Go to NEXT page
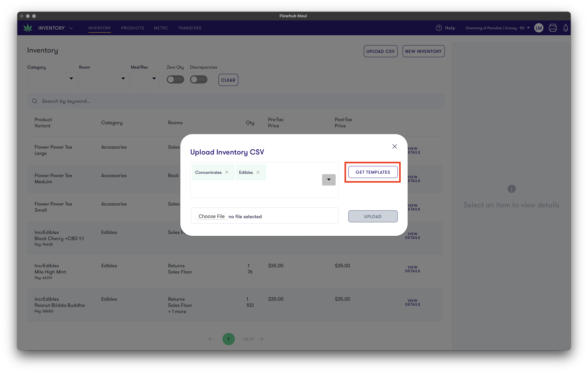 coord(253,339)
